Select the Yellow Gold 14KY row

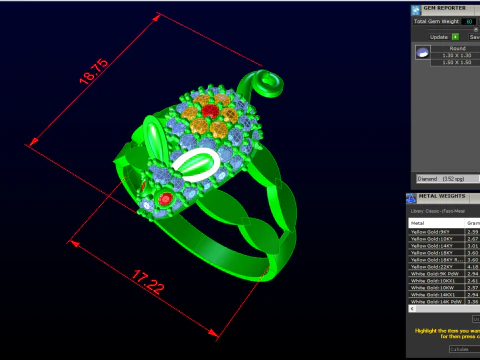pos(444,246)
